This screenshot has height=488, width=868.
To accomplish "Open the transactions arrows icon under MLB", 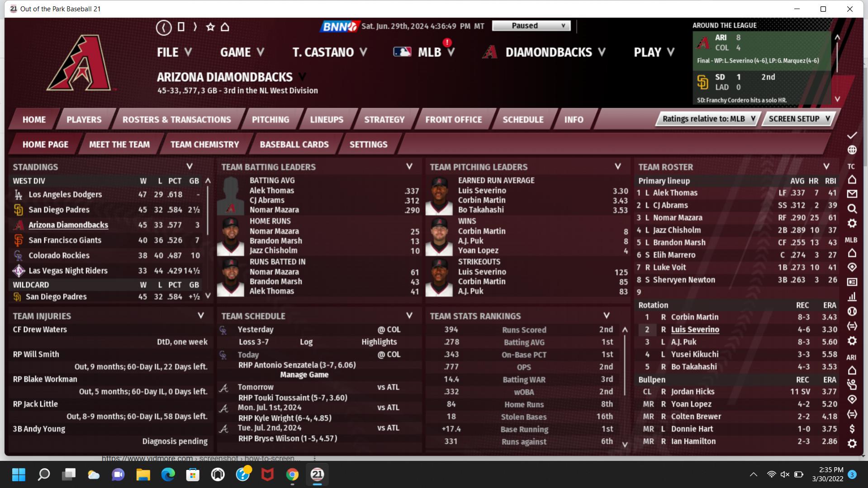I will 852,326.
